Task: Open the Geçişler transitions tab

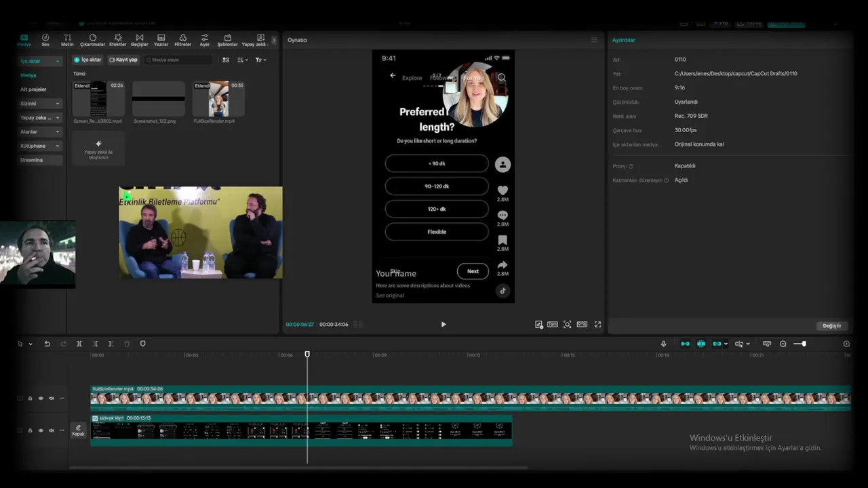Action: (140, 40)
